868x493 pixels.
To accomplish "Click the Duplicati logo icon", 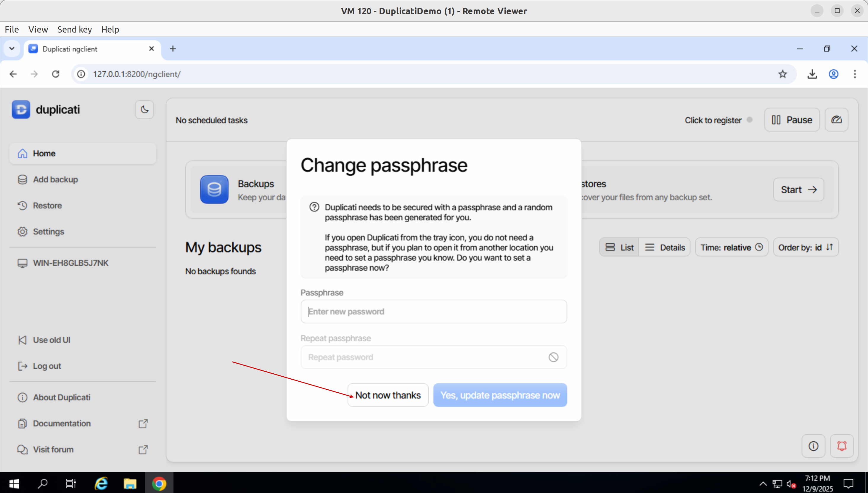I will [21, 109].
